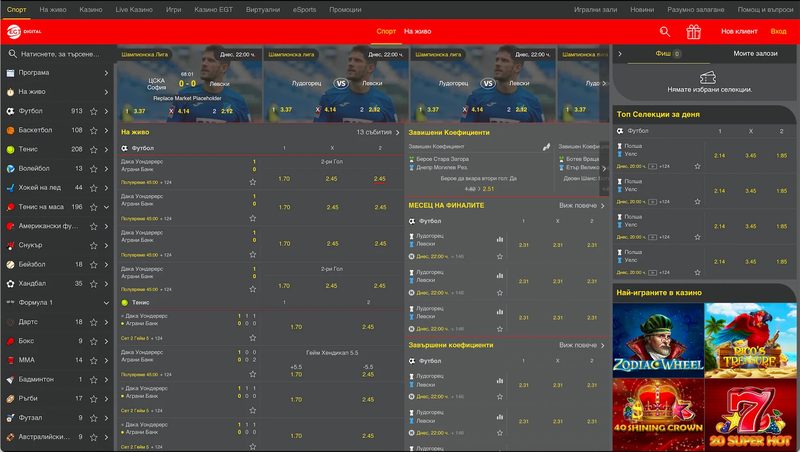Image resolution: width=800 pixels, height=452 pixels.
Task: Click the Бокс glove sidebar icon
Action: (x=10, y=341)
